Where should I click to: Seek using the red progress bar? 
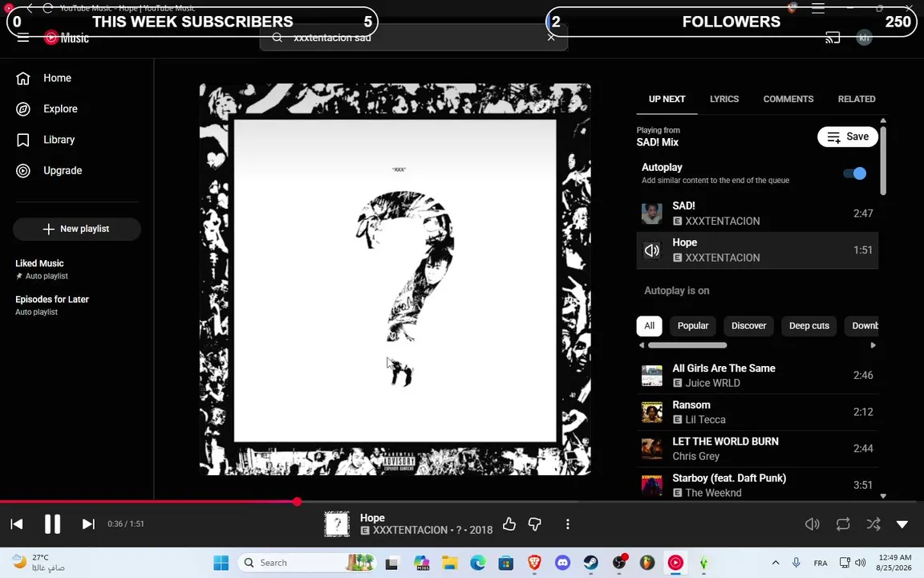pos(462,502)
